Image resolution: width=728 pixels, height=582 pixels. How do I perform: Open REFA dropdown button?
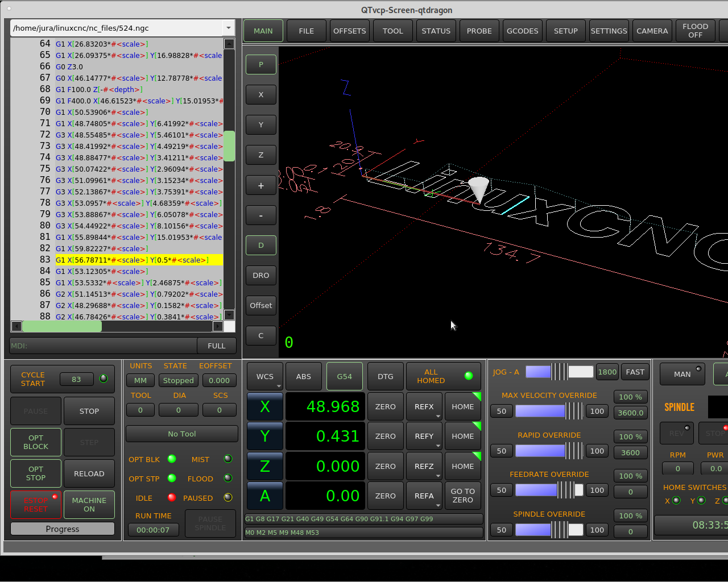(x=424, y=496)
